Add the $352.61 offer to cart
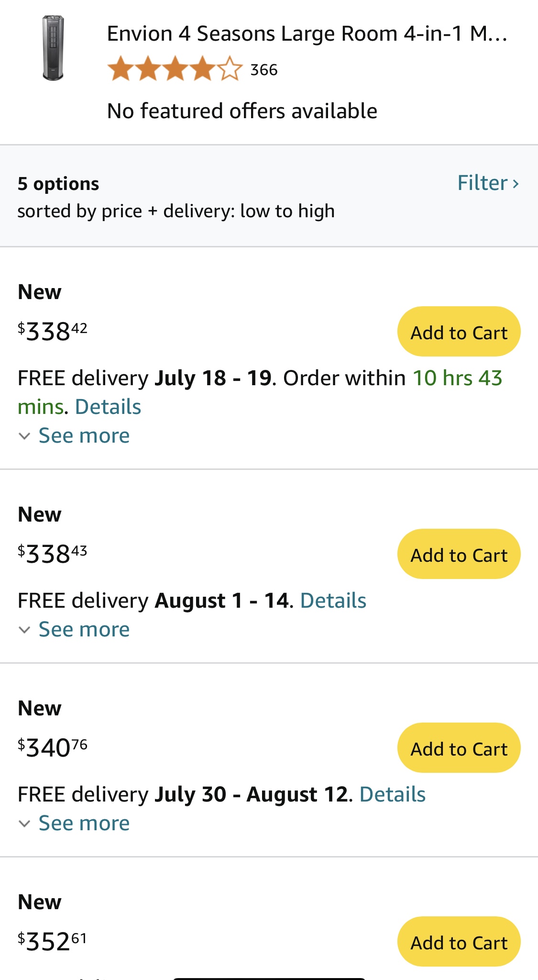The width and height of the screenshot is (538, 980). 459,942
